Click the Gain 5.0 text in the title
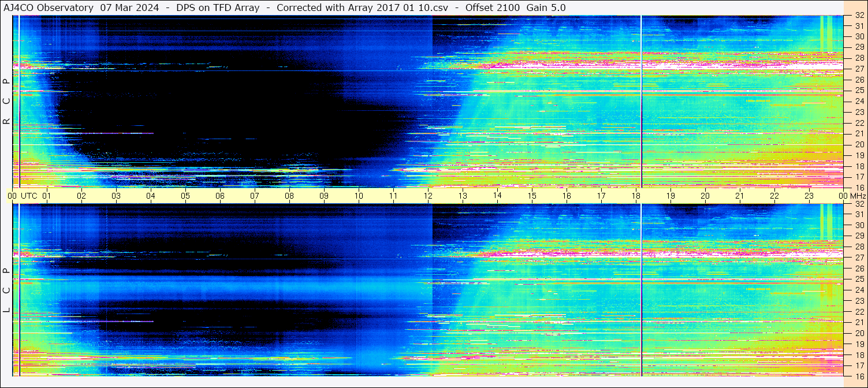This screenshot has height=388, width=868. pyautogui.click(x=546, y=8)
